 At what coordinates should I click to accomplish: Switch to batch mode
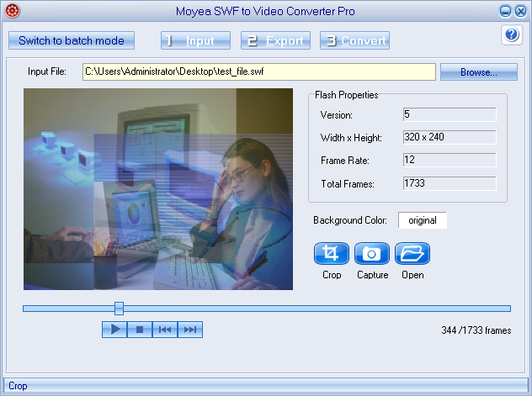[71, 40]
